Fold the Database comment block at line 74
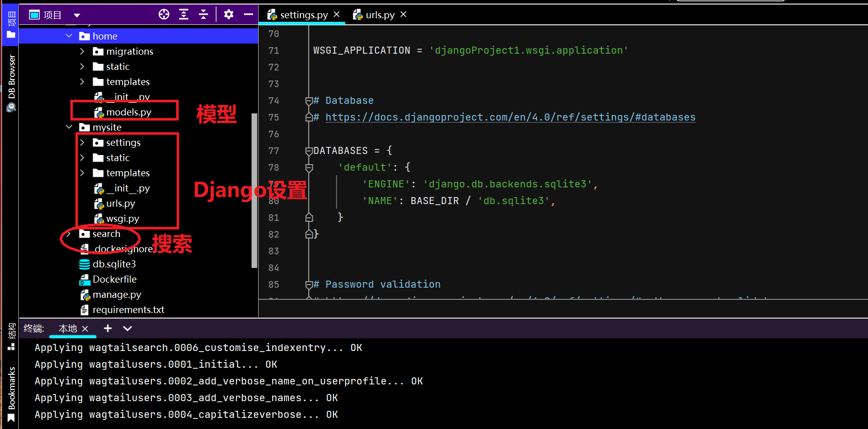Image resolution: width=868 pixels, height=429 pixels. click(309, 101)
